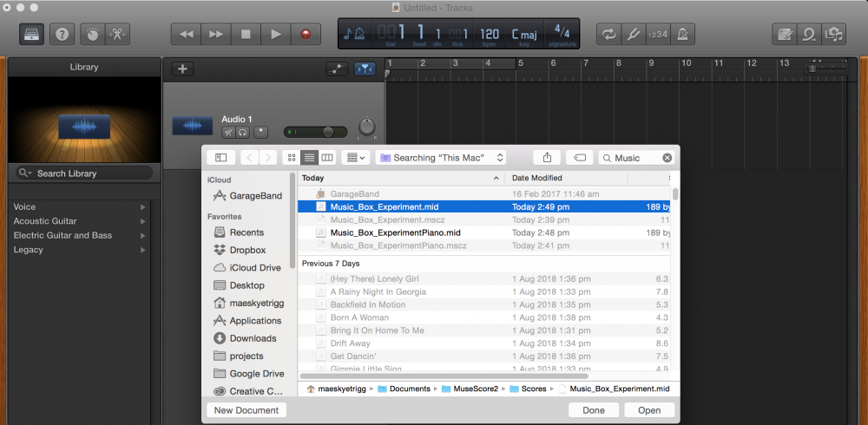Show track automation button
Viewport: 868px width, 425px height.
point(337,69)
